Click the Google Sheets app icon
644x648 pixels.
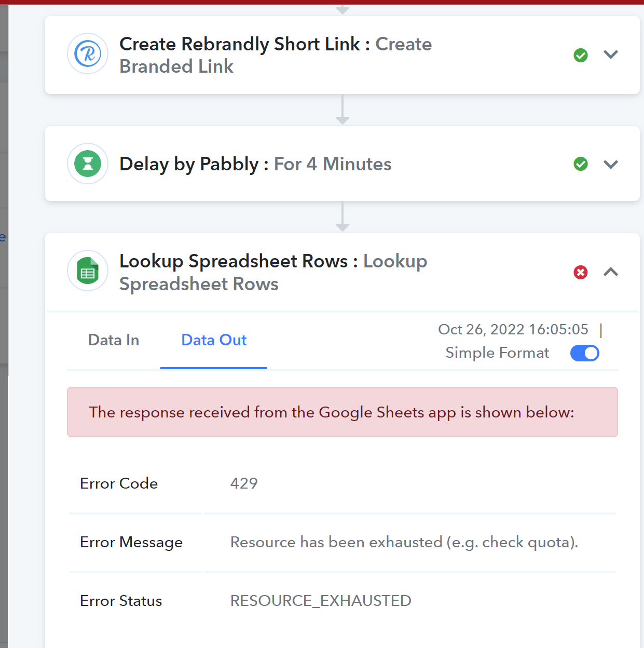(88, 271)
